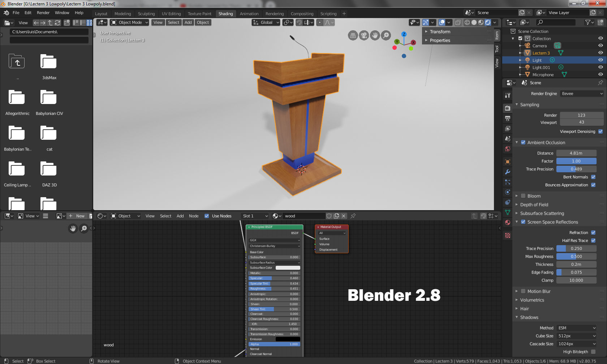Expand the Depth of Field panel
The height and width of the screenshot is (364, 607).
click(534, 204)
